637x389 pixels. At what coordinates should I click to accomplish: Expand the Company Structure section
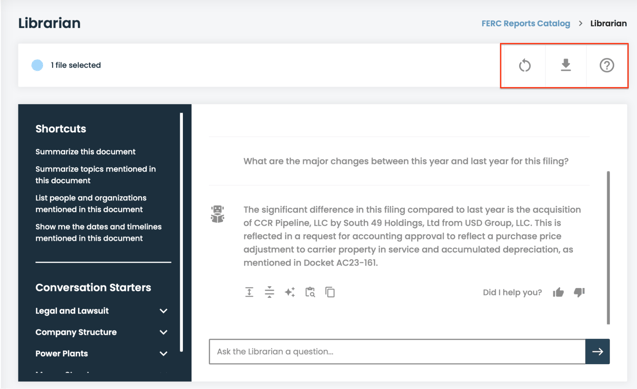pos(102,332)
